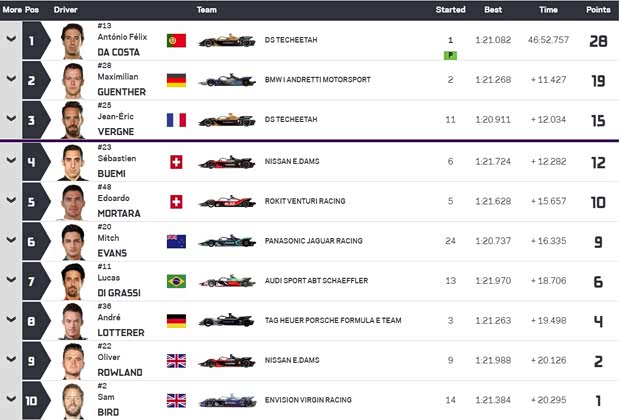
Task: Click the Audi Sport ABT Schaeffler car icon
Action: point(227,281)
